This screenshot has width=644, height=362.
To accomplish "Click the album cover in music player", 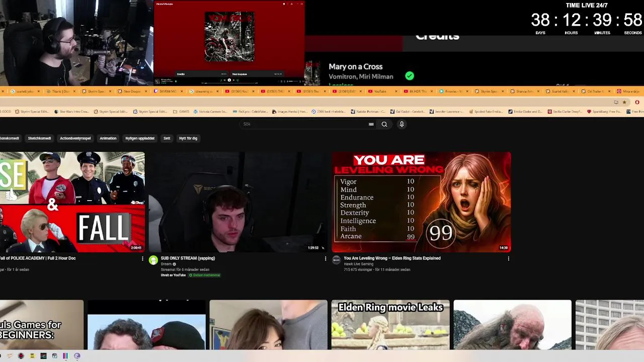I will point(229,37).
